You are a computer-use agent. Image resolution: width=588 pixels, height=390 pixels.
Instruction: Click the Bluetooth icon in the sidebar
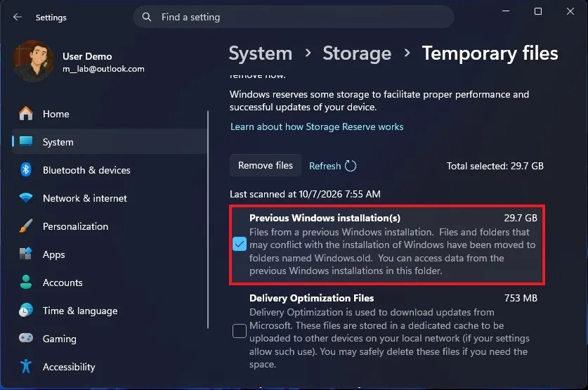[x=26, y=169]
